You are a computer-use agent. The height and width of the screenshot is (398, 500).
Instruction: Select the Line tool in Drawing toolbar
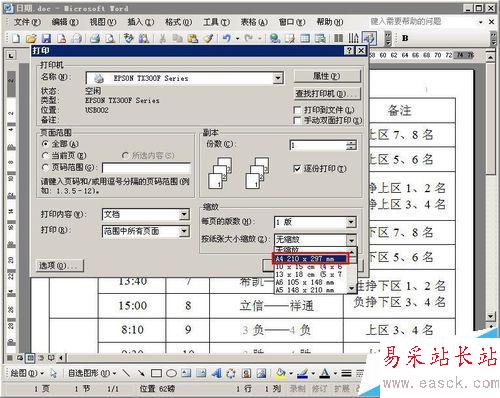click(x=126, y=373)
